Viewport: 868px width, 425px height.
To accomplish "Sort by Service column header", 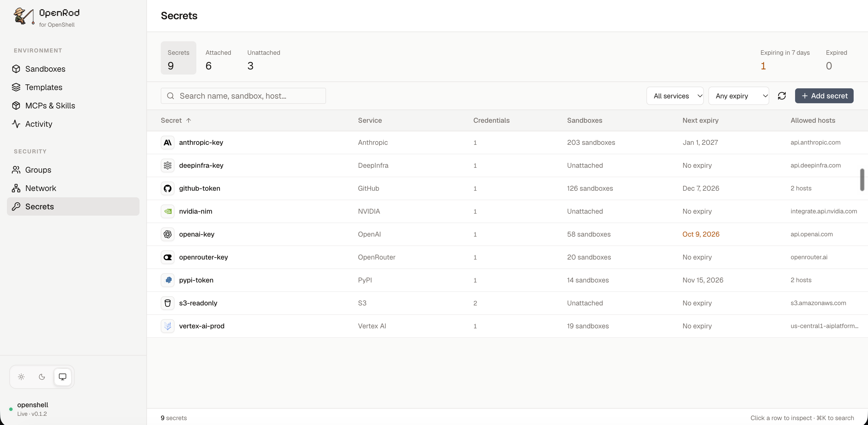I will coord(370,120).
